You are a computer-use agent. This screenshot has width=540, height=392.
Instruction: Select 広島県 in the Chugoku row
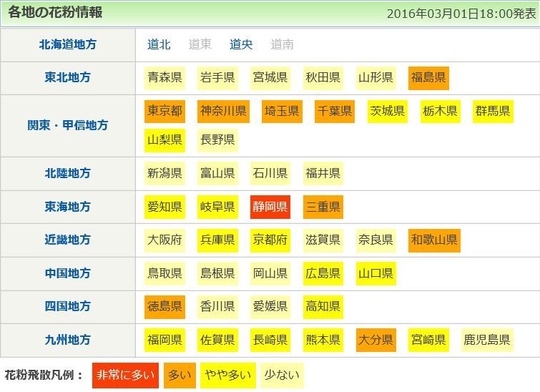coord(323,273)
